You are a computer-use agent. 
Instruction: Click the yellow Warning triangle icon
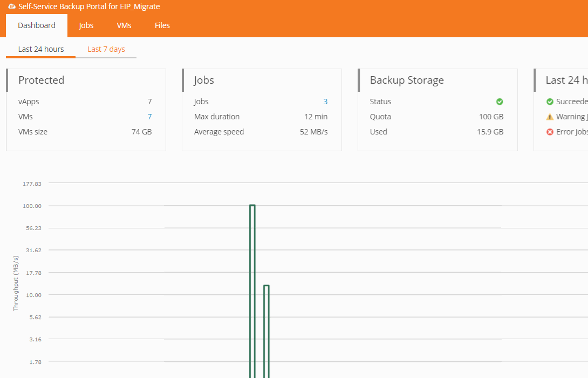coord(550,117)
